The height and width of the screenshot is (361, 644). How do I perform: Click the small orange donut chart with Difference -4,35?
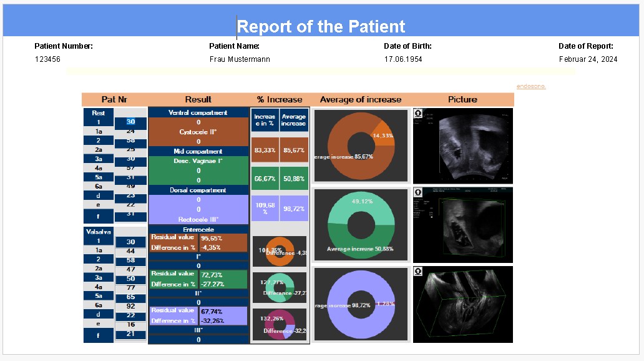click(280, 251)
